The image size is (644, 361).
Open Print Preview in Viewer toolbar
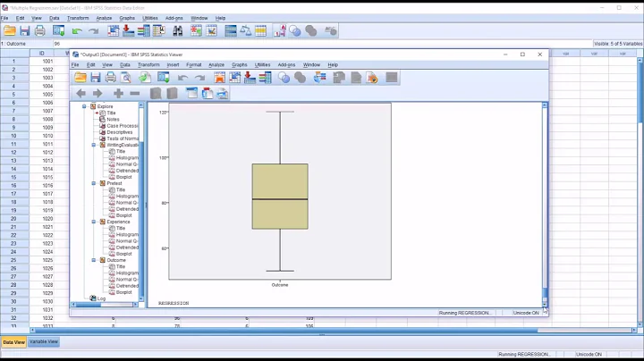point(126,78)
